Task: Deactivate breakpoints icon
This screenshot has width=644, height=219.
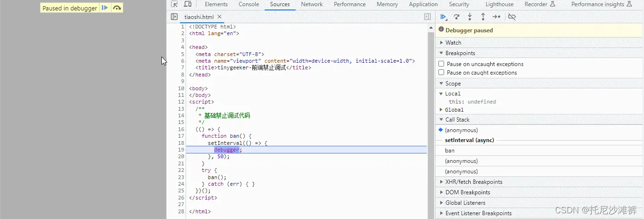Action: click(x=512, y=17)
